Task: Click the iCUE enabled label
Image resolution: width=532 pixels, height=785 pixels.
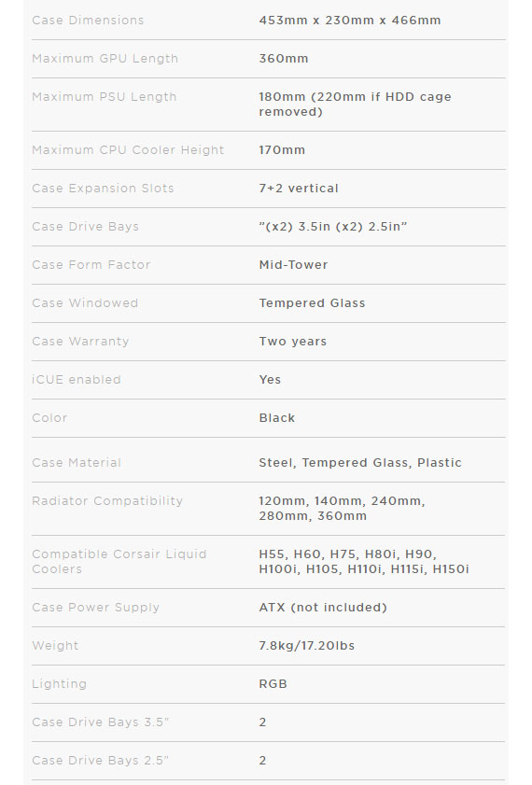Action: [x=77, y=380]
